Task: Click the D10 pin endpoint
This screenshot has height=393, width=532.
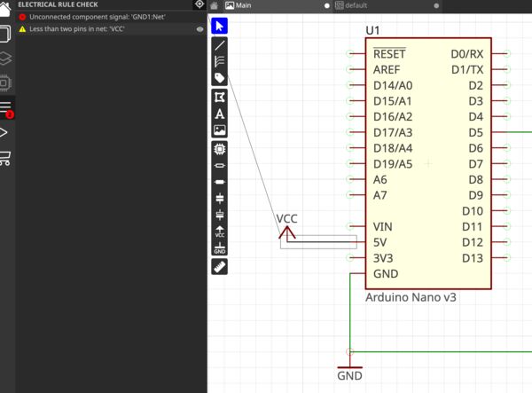Action: coord(506,210)
